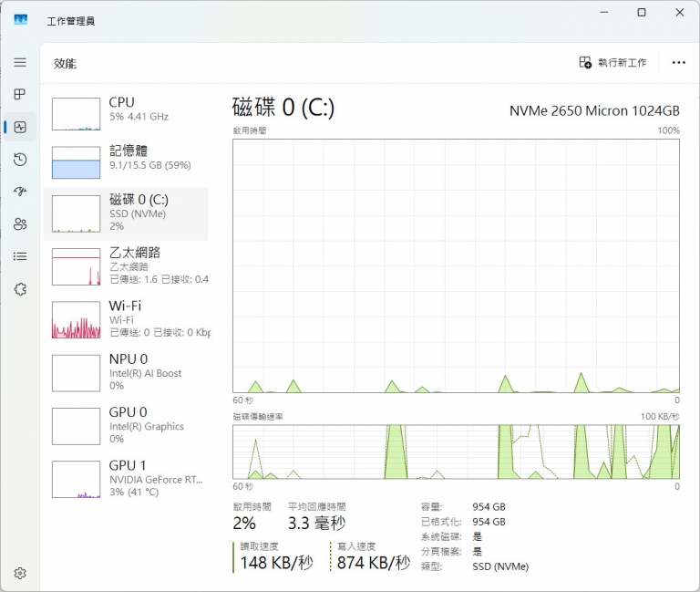Select GPU 0 Intel Graphics item
700x592 pixels.
pyautogui.click(x=126, y=425)
